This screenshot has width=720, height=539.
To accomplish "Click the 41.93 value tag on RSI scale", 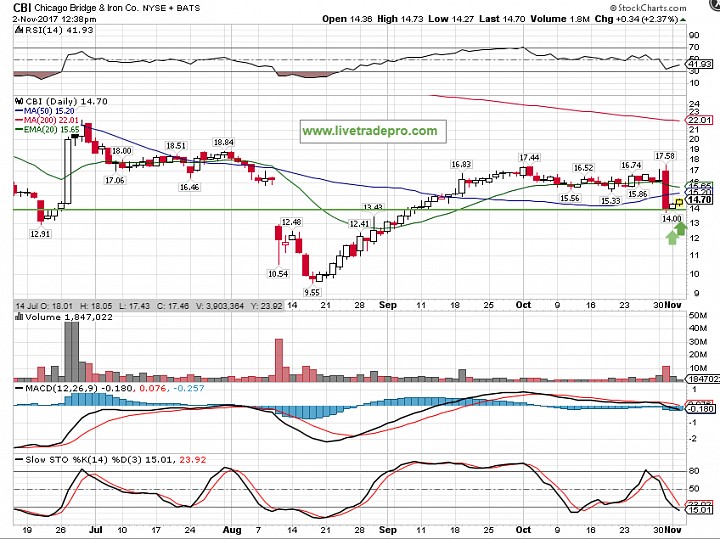I will 699,64.
